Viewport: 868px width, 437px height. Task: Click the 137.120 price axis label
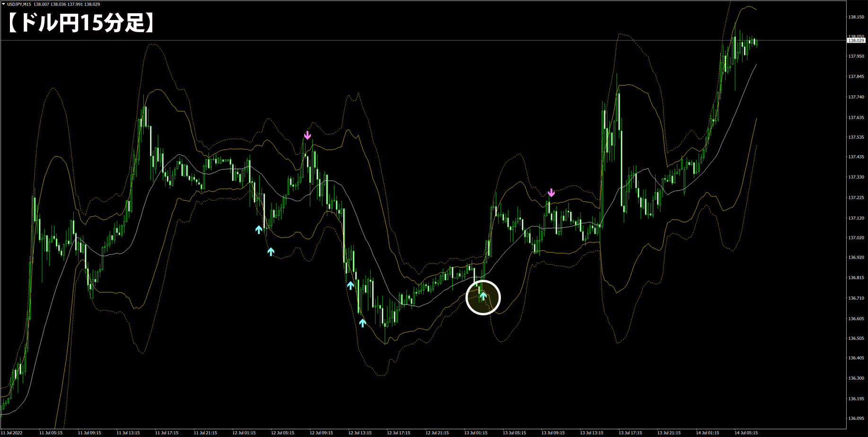click(x=856, y=218)
